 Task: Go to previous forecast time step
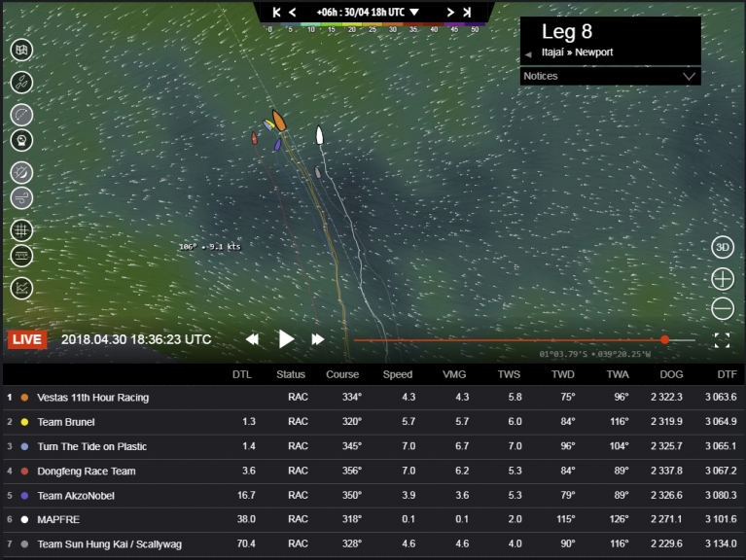[293, 13]
